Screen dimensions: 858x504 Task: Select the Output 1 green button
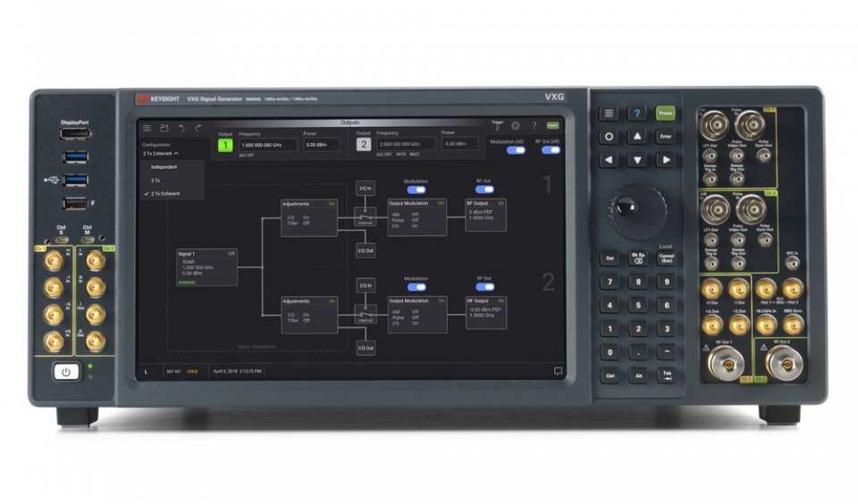[225, 145]
